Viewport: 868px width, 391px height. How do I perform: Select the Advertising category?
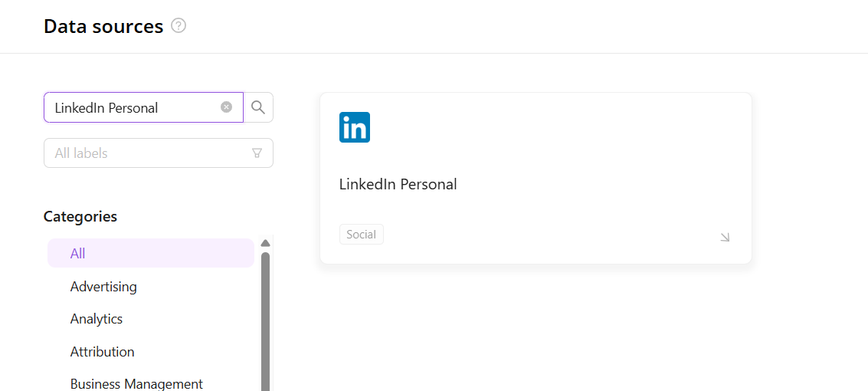(x=103, y=287)
